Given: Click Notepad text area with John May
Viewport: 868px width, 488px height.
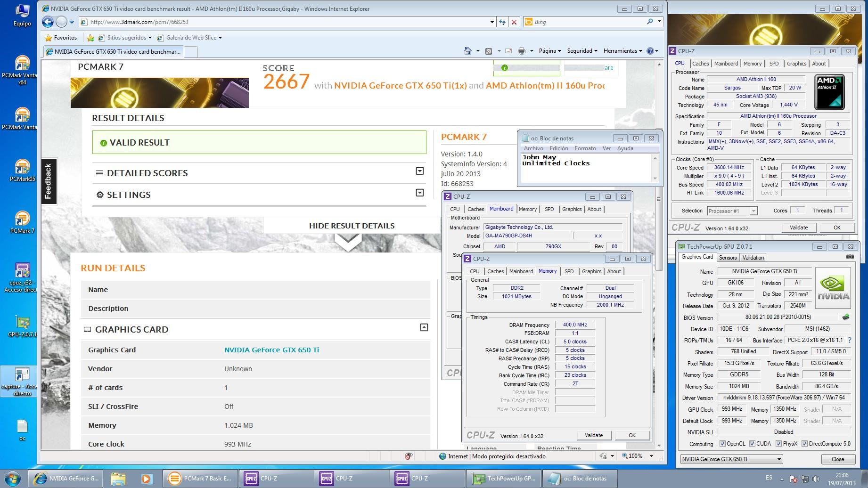Looking at the screenshot, I should coord(586,167).
